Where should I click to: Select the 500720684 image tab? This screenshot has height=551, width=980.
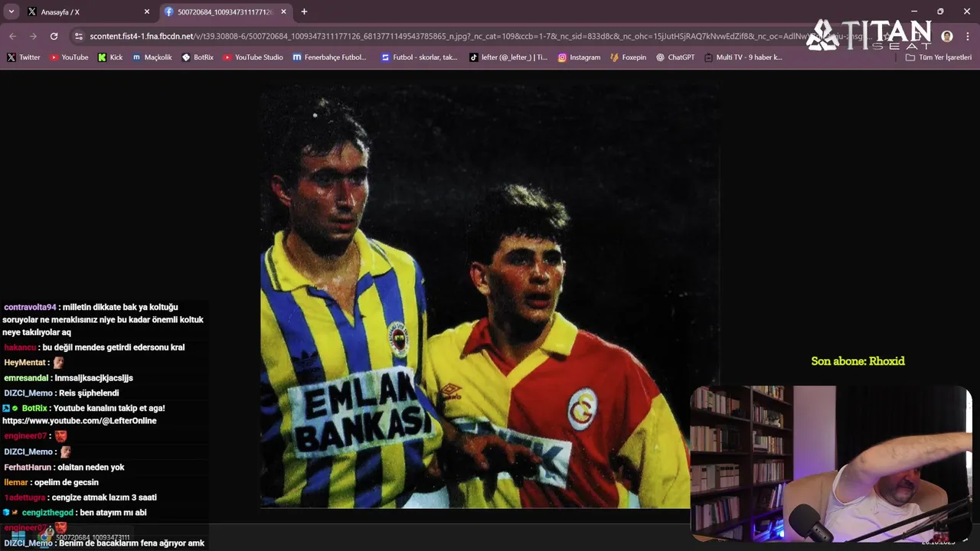225,11
